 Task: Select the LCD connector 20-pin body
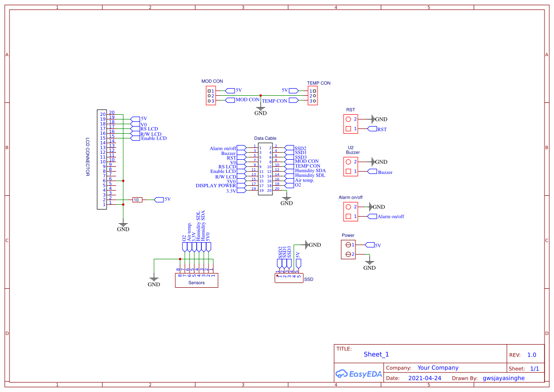pos(102,159)
